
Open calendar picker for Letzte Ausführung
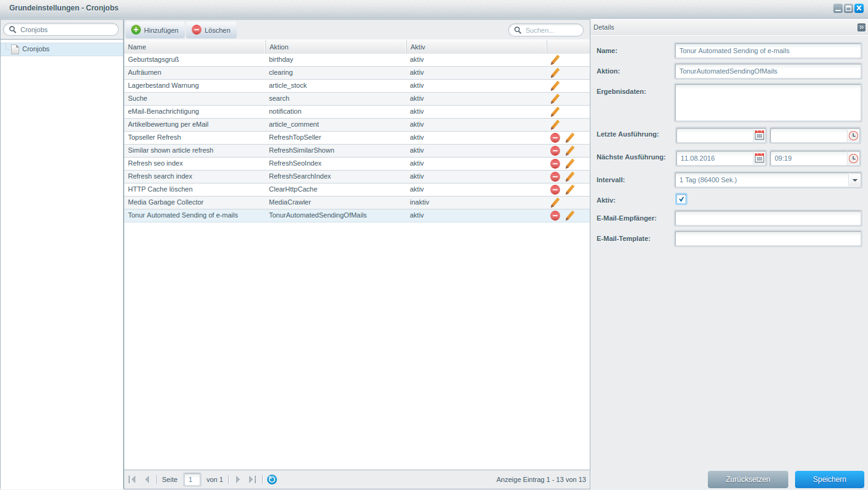(759, 135)
